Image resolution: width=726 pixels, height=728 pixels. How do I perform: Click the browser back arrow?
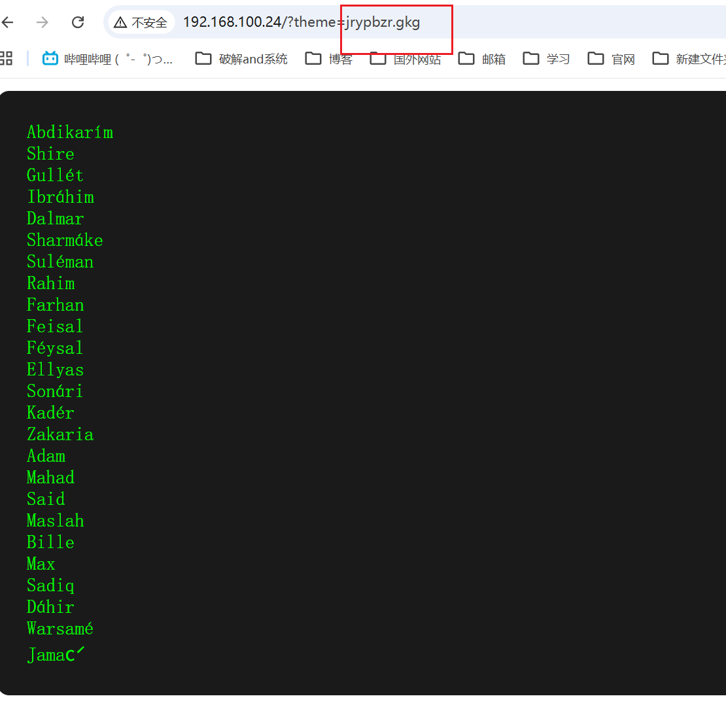coord(8,22)
